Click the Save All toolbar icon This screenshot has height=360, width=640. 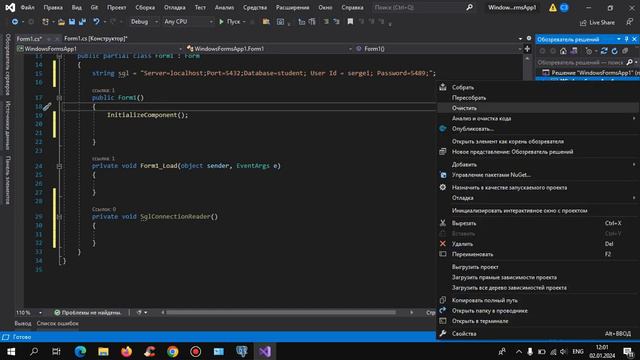pos(82,22)
